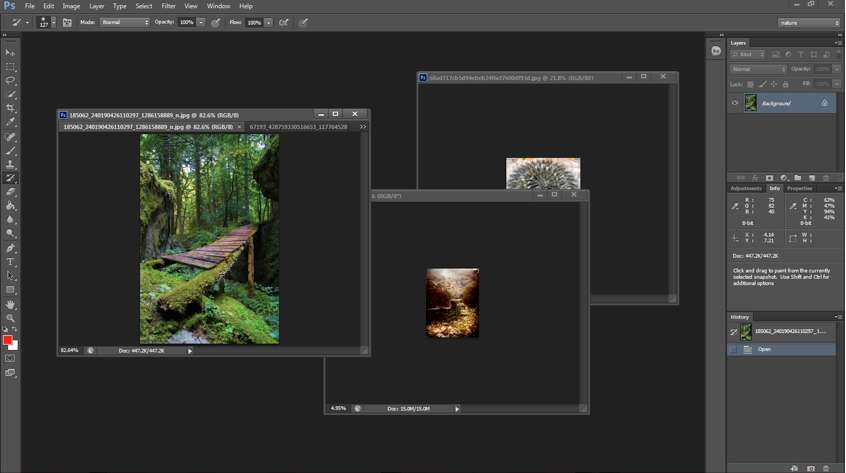Select the Rectangle shape tool
Image resolution: width=846 pixels, height=473 pixels.
[10, 290]
